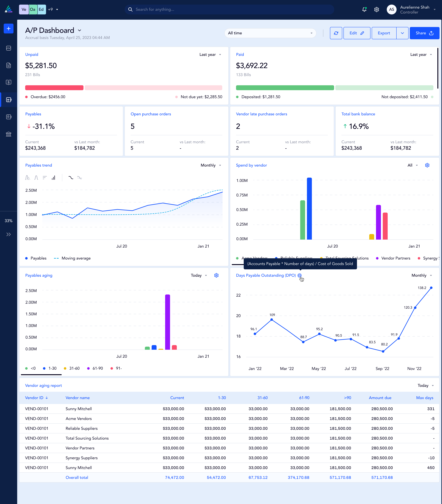The height and width of the screenshot is (504, 442).
Task: Expand the sidebar with double chevron
Action: click(x=9, y=234)
